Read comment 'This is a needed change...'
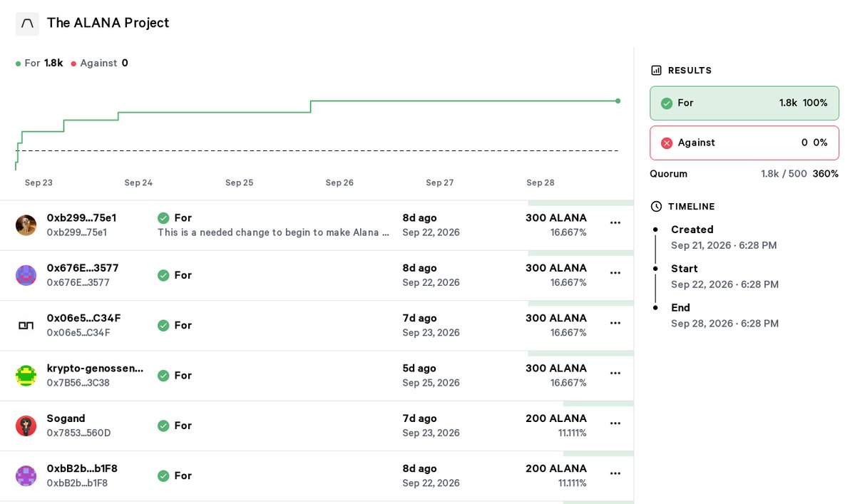855x504 pixels. [273, 232]
